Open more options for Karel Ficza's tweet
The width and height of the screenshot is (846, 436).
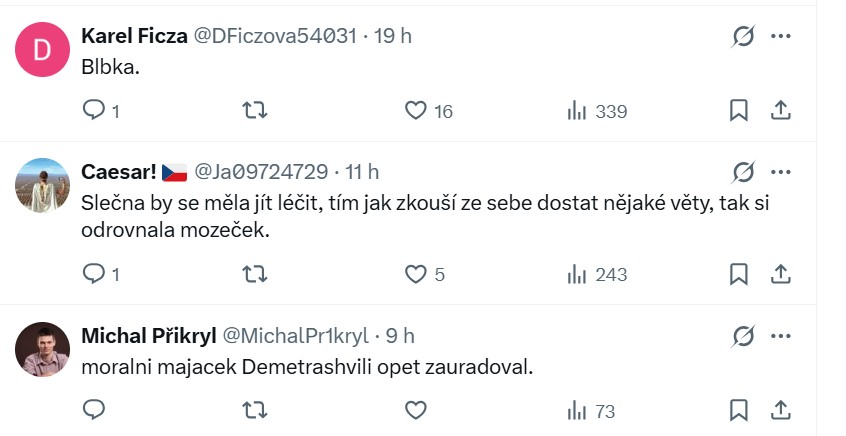pos(781,37)
